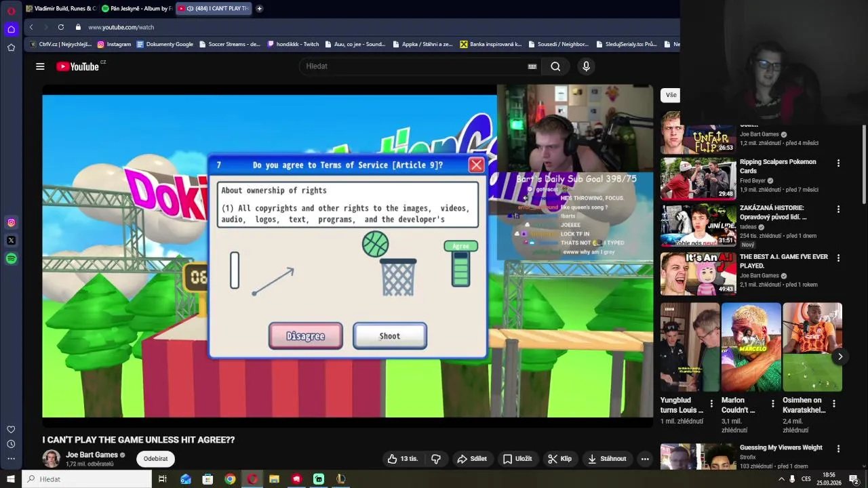868x488 pixels.
Task: Open options for Yungblud short
Action: point(711,403)
